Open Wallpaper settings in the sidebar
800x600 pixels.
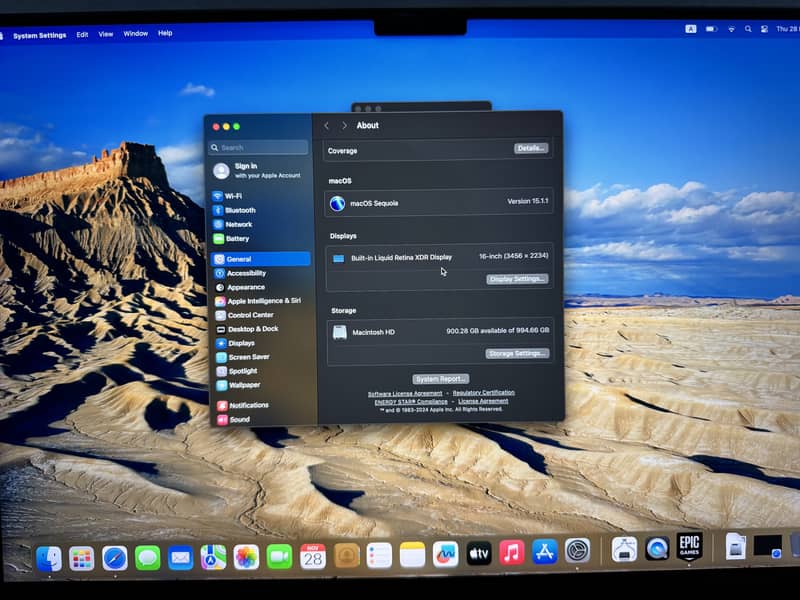[244, 385]
